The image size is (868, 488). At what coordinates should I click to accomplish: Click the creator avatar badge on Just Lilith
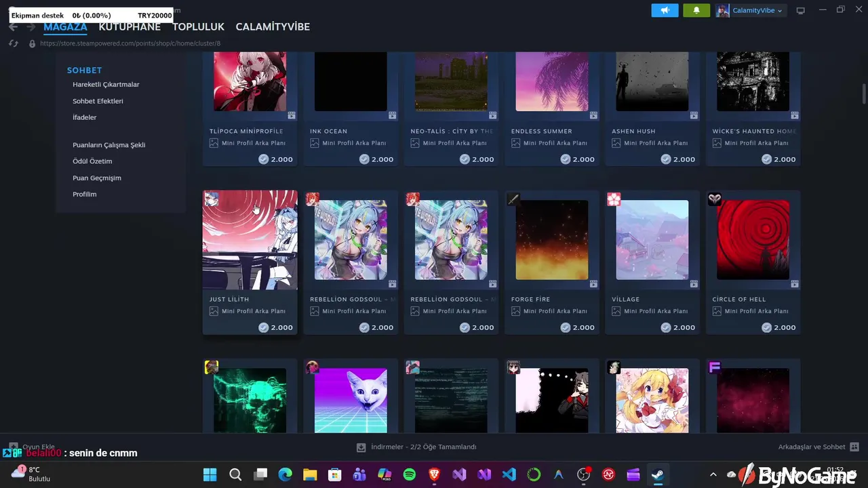[x=212, y=199]
